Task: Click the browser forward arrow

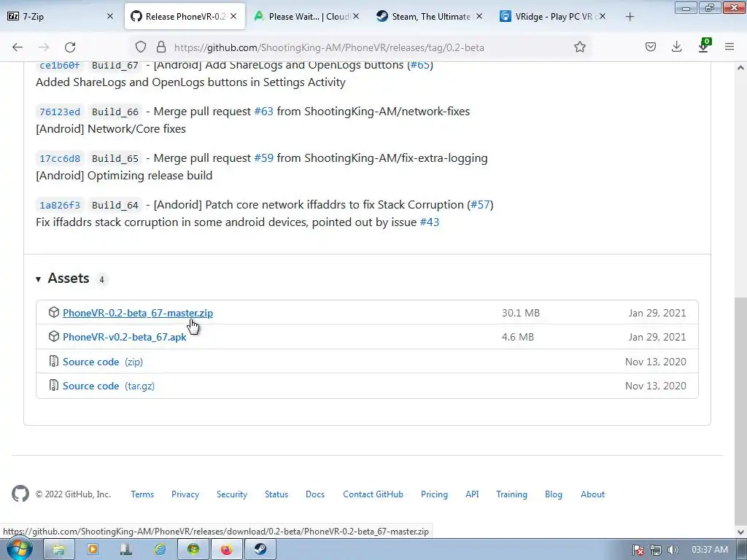Action: click(44, 47)
